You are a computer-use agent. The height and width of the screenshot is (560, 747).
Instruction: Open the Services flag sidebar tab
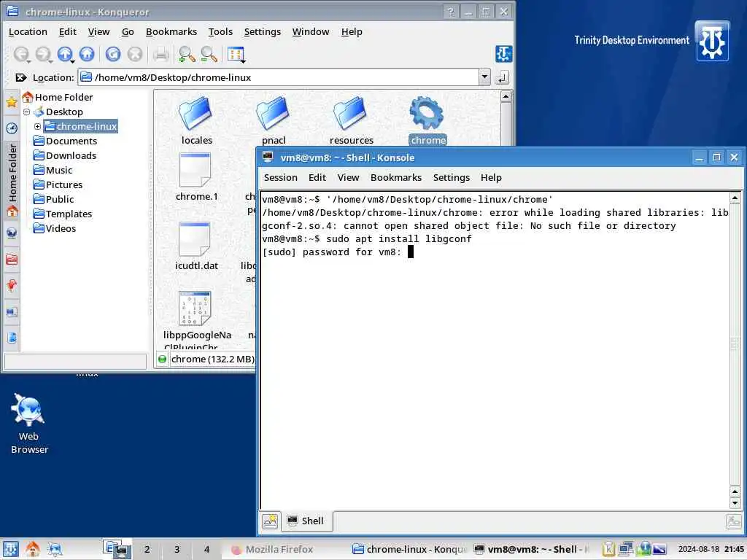12,285
